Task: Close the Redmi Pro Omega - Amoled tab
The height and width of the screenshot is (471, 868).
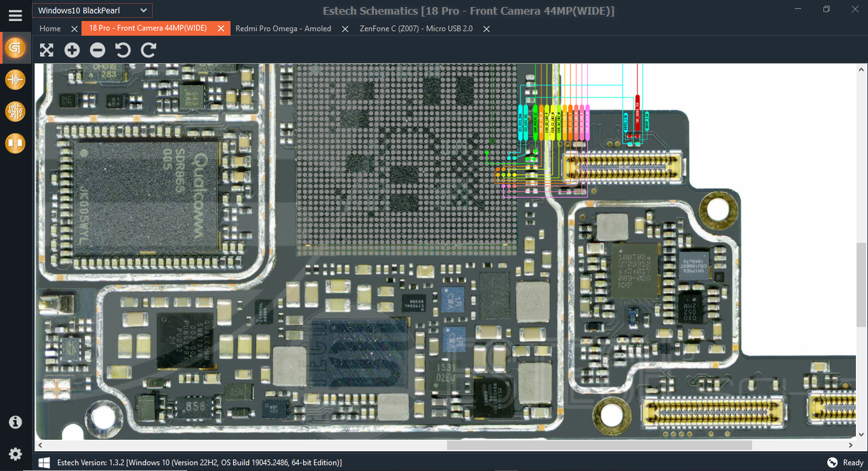Action: pos(345,29)
